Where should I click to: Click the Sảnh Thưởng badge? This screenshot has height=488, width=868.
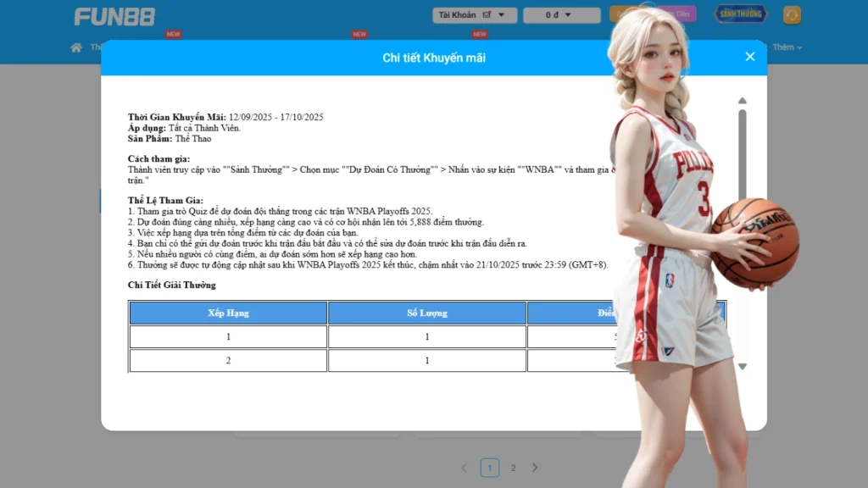(x=740, y=14)
